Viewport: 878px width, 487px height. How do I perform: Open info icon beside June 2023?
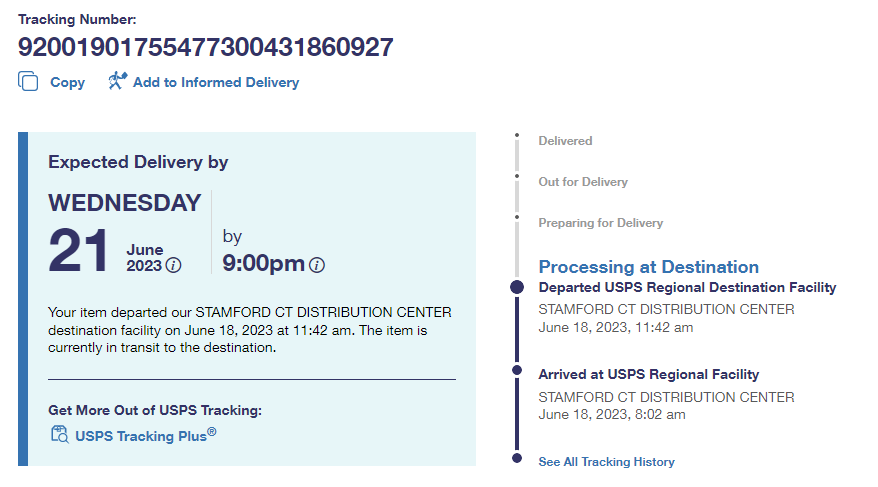tap(174, 265)
